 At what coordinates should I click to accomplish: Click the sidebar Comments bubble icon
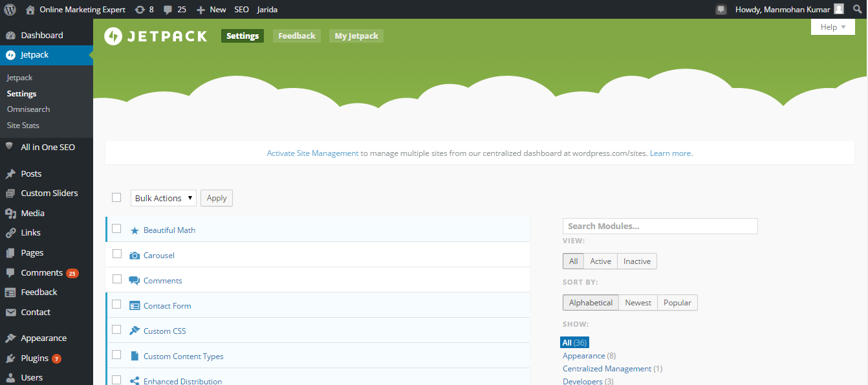(10, 272)
